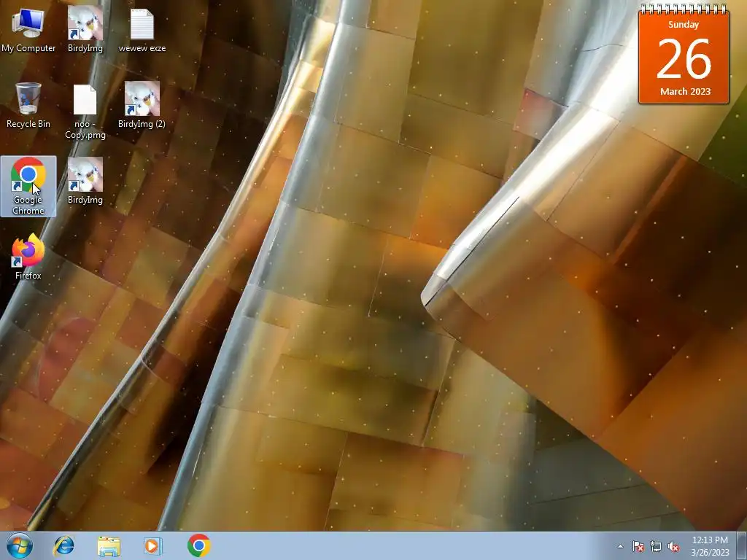Image resolution: width=747 pixels, height=560 pixels.
Task: Open Windows Media Player from taskbar
Action: coord(153,545)
